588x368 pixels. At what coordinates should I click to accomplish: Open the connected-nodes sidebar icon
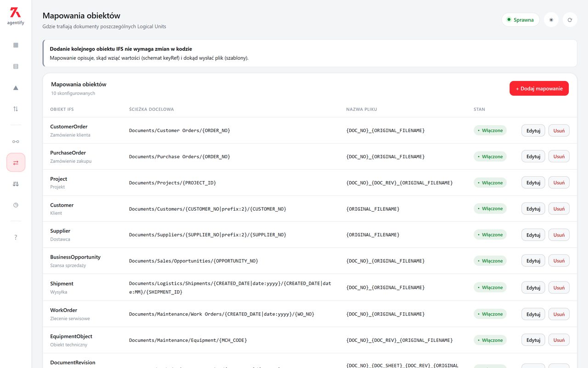(16, 141)
